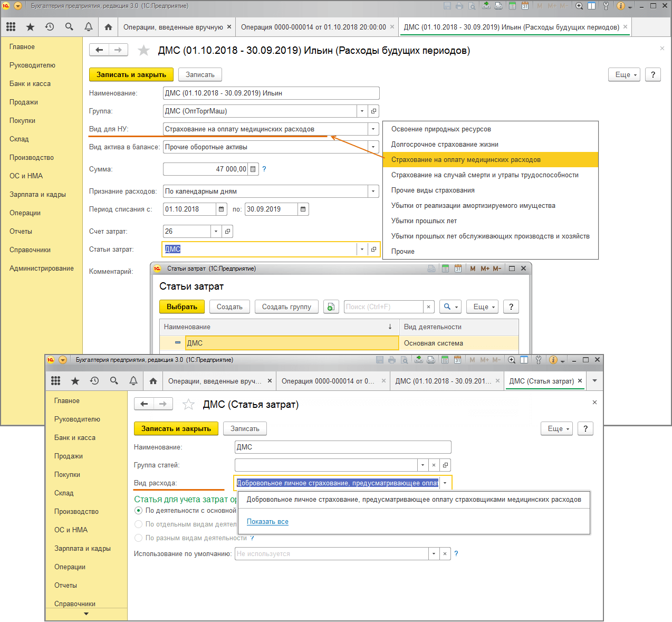Choose 'Убытки прошлых лет' list entry

tap(491, 221)
